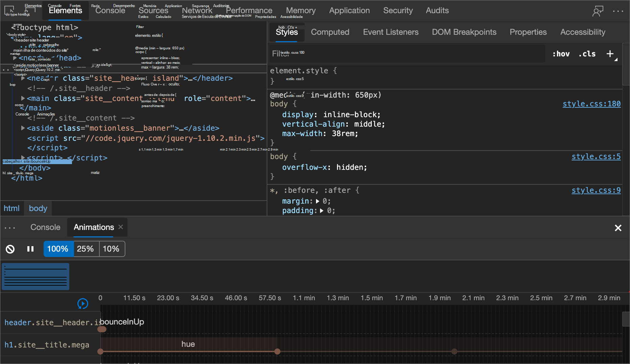Open the feedback icon in top bar
Image resolution: width=630 pixels, height=364 pixels.
(x=598, y=11)
